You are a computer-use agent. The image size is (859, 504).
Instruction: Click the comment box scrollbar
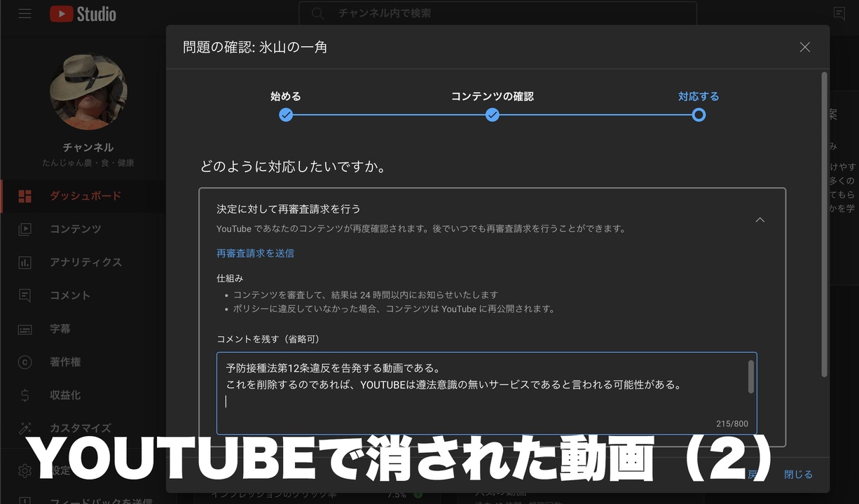tap(751, 377)
